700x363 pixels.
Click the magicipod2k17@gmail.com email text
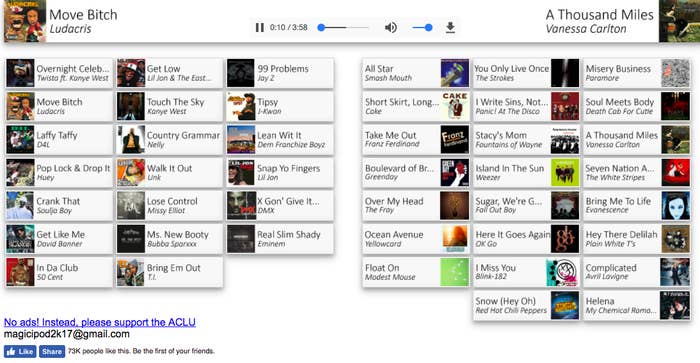tap(67, 334)
